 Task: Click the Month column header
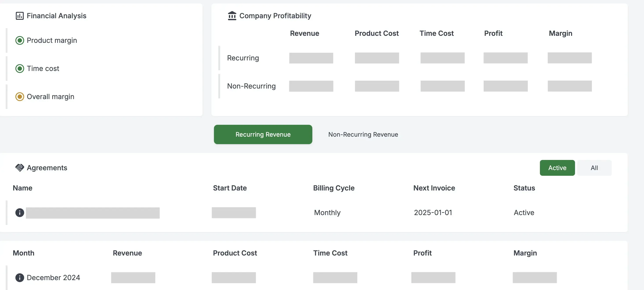tap(24, 253)
